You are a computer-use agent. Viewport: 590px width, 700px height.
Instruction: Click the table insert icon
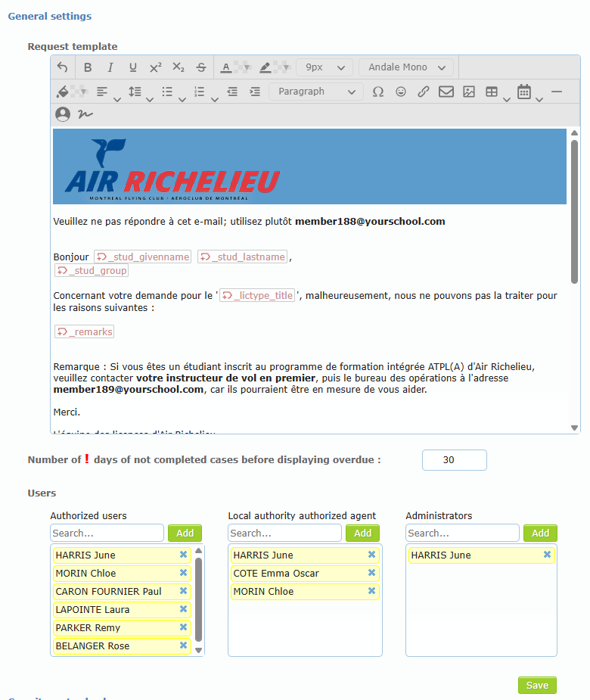[x=492, y=92]
